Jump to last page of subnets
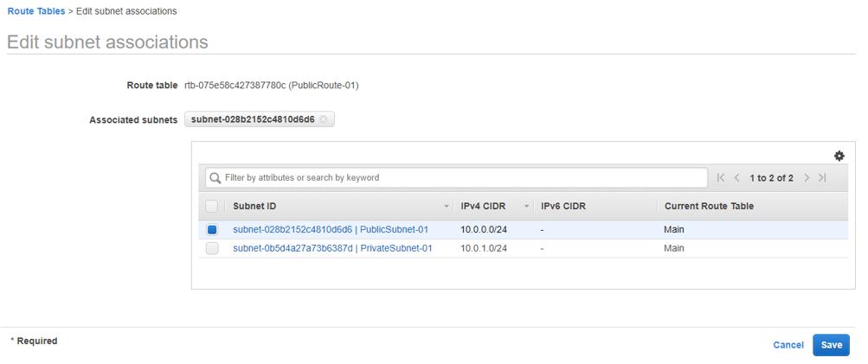868x364 pixels. pos(822,178)
